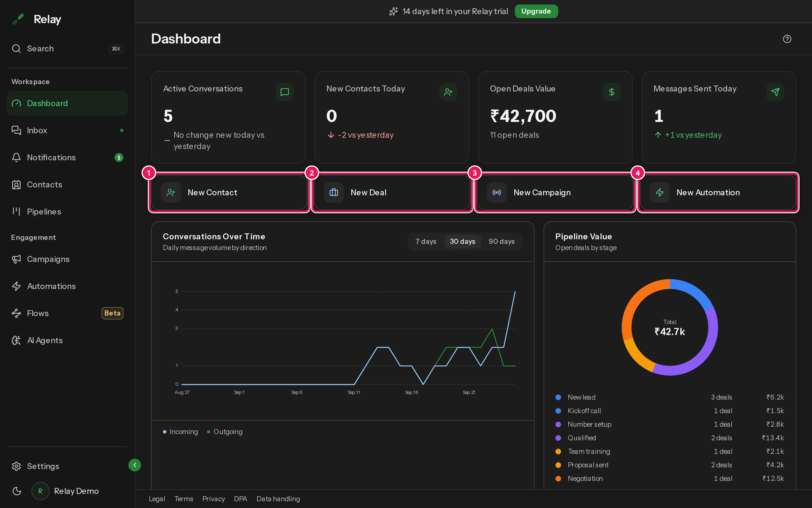Click the Kickoff call legend row
812x508 pixels.
tap(670, 411)
